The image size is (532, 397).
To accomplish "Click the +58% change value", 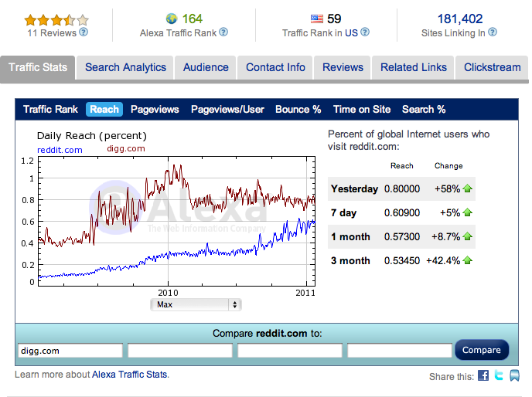I will click(x=447, y=188).
